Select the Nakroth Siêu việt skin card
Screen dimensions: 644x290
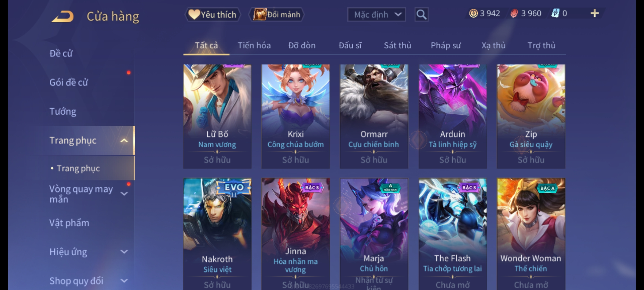click(217, 234)
